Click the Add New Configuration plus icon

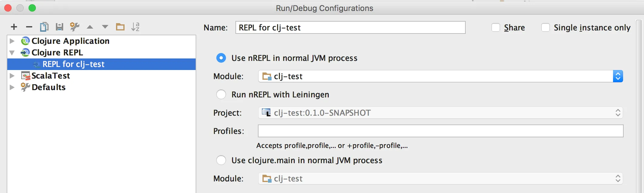coord(14,27)
